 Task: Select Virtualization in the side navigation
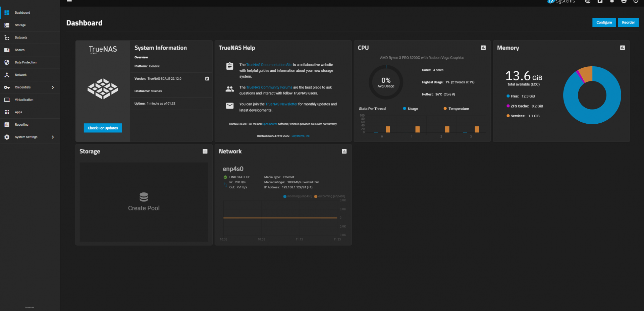(24, 100)
